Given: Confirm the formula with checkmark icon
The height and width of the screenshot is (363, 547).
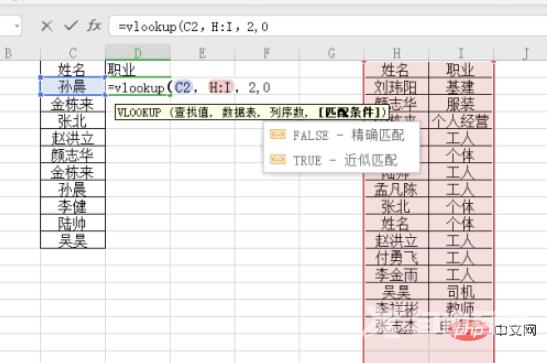Looking at the screenshot, I should (x=71, y=25).
